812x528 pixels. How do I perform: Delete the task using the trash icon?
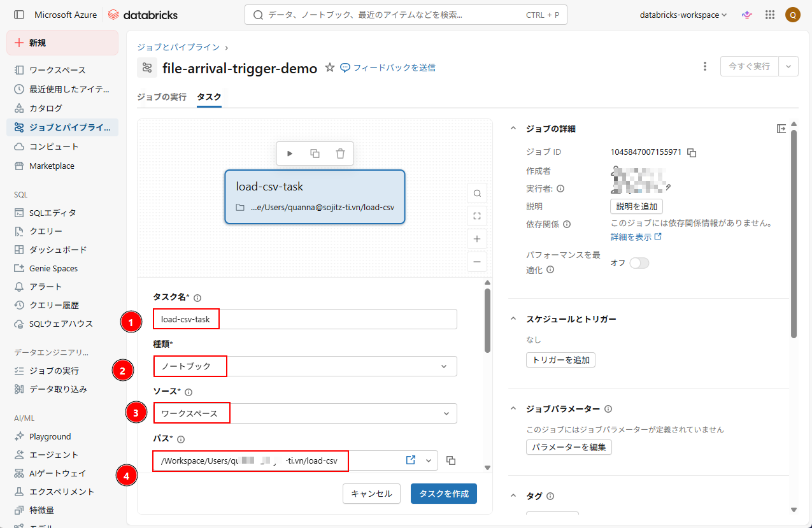tap(340, 153)
